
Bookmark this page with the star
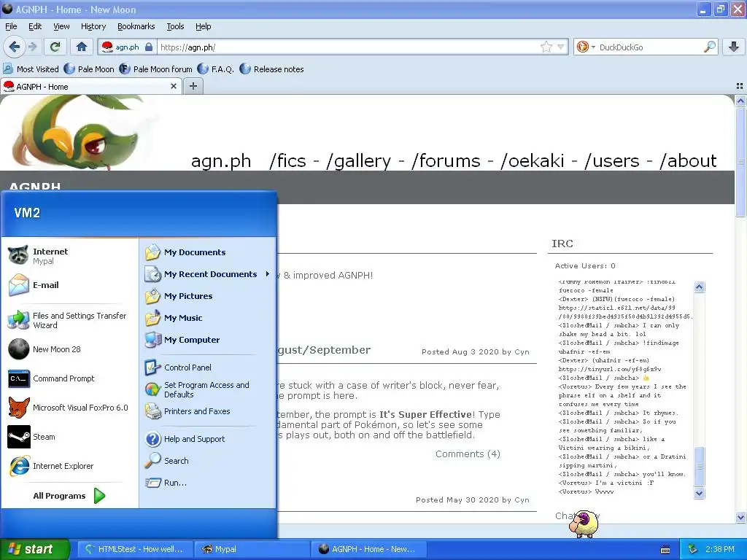546,47
